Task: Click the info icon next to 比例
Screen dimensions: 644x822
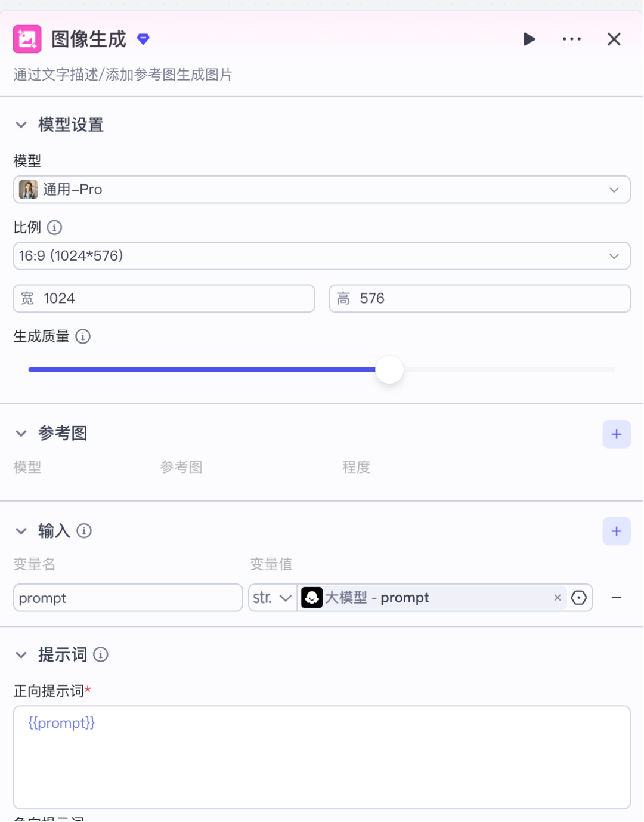Action: click(54, 227)
